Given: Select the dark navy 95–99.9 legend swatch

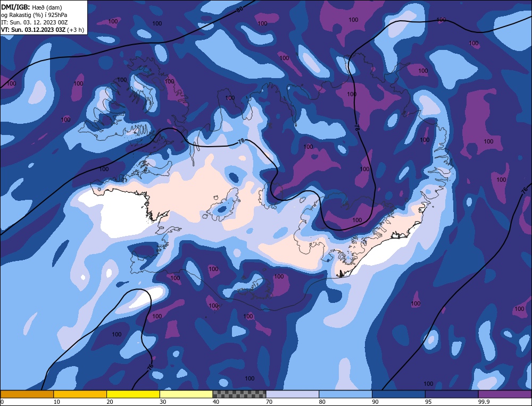Looking at the screenshot, I should pyautogui.click(x=452, y=394).
